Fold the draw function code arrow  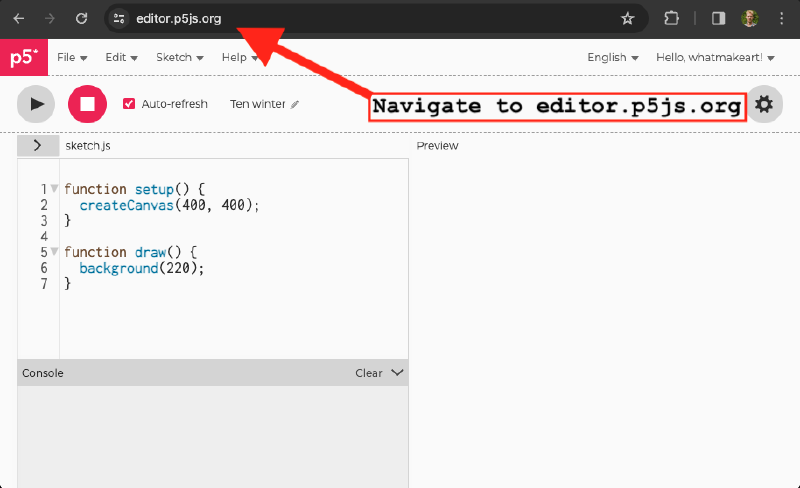(55, 251)
